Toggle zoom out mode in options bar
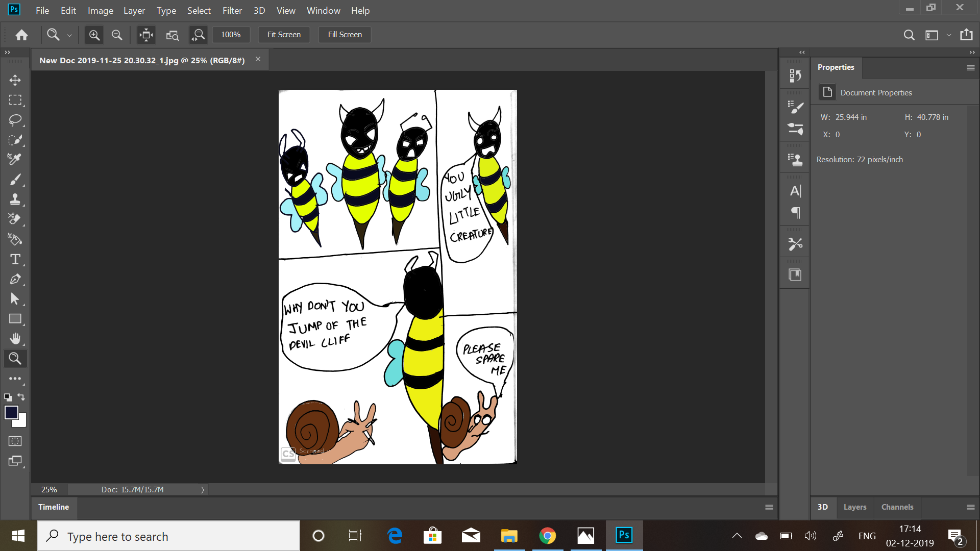The height and width of the screenshot is (551, 980). [117, 35]
